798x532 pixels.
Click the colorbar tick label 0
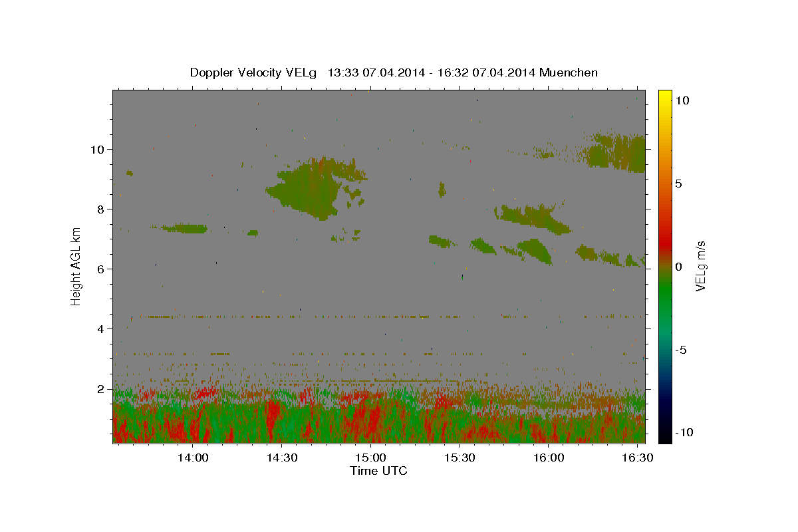[678, 267]
